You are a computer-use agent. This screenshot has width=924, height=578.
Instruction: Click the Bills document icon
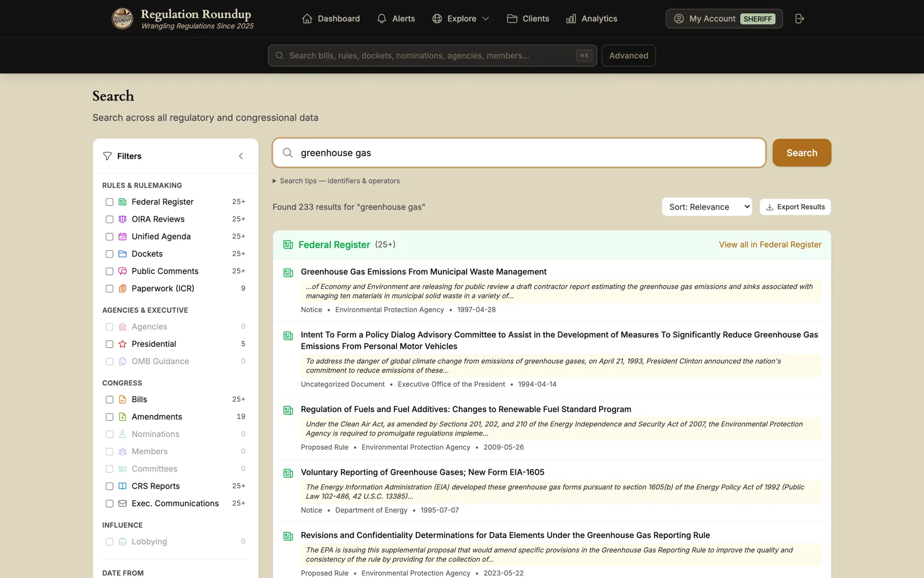(123, 400)
